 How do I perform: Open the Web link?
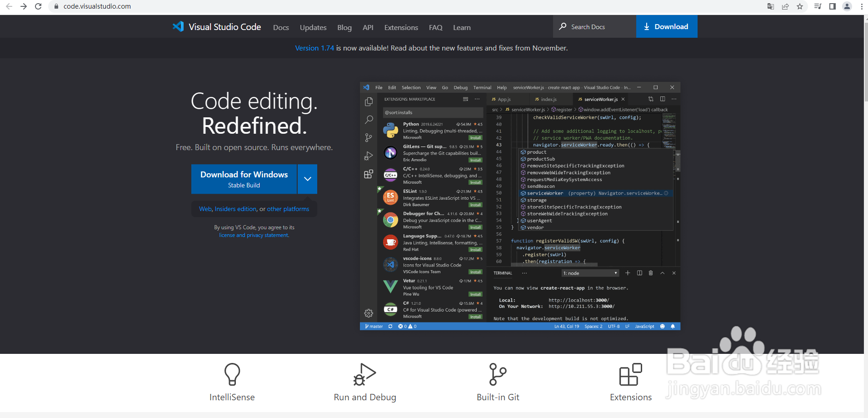click(x=205, y=209)
